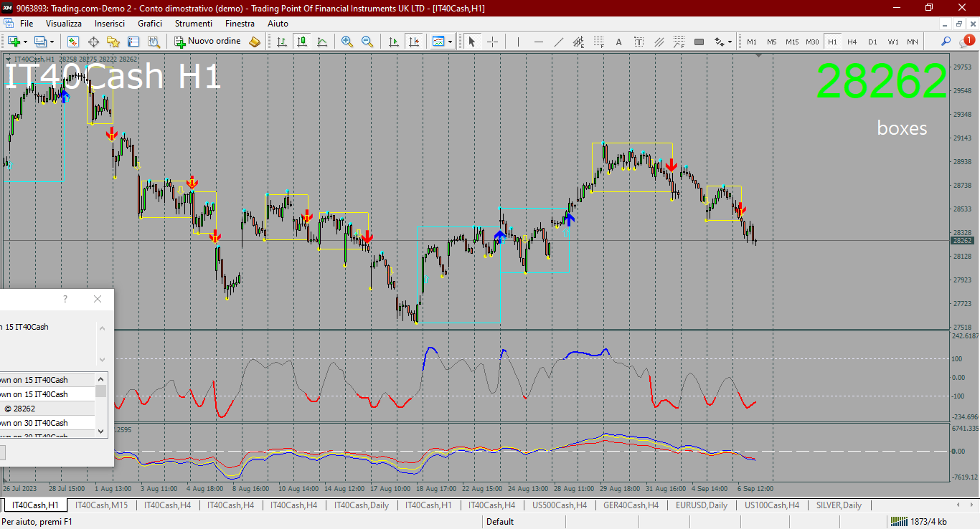This screenshot has height=529, width=980.
Task: Open the Market Watch panel
Action: pyautogui.click(x=73, y=42)
